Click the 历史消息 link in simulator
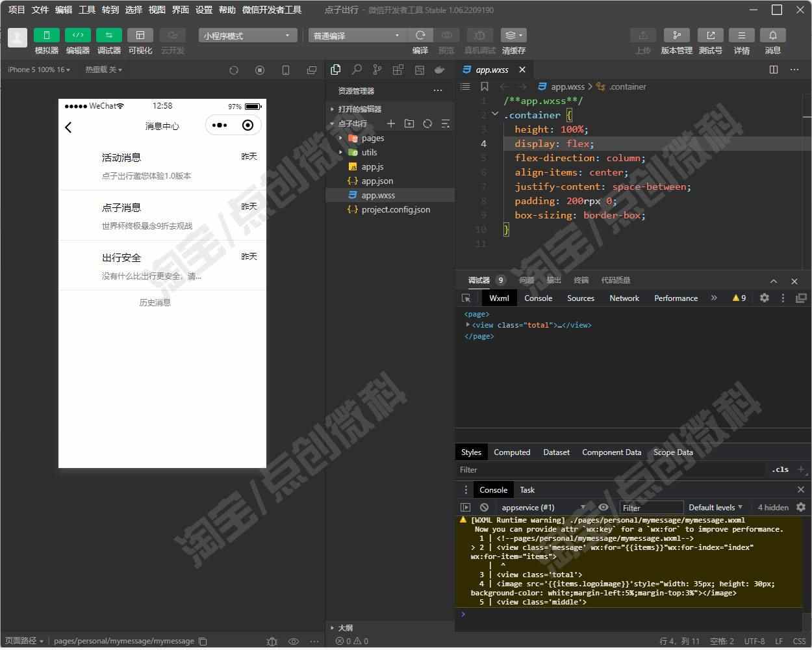 [x=155, y=303]
